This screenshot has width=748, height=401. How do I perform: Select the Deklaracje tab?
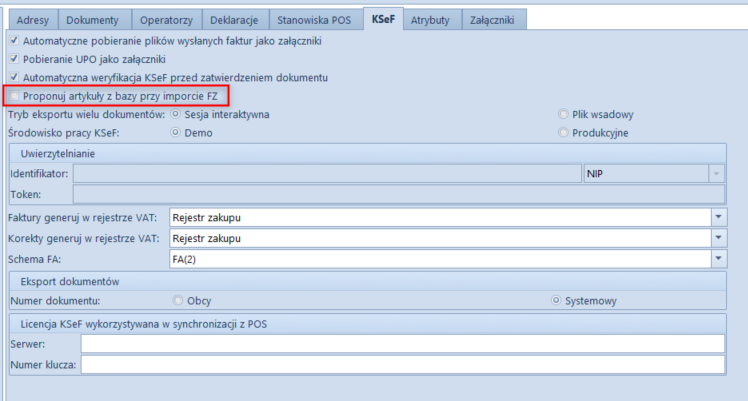point(234,20)
